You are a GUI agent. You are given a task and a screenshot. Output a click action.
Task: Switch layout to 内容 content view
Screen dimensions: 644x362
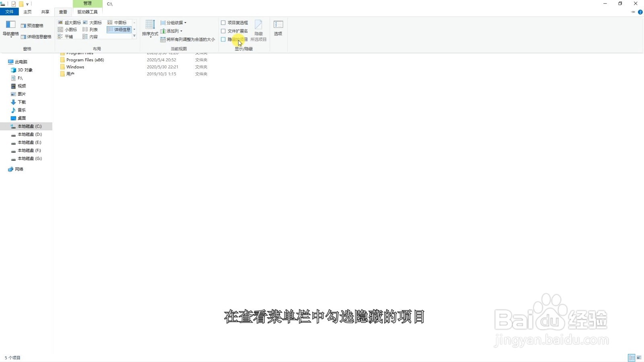(90, 37)
